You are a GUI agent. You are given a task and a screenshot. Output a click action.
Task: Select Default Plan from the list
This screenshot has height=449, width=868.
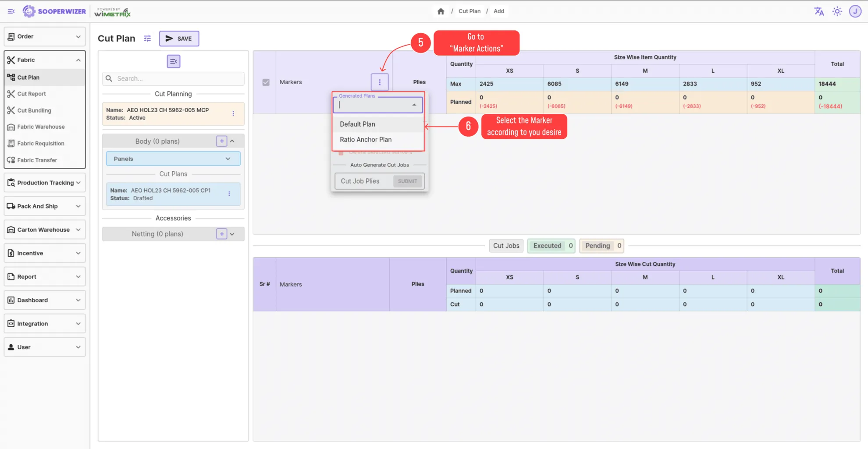click(x=357, y=124)
